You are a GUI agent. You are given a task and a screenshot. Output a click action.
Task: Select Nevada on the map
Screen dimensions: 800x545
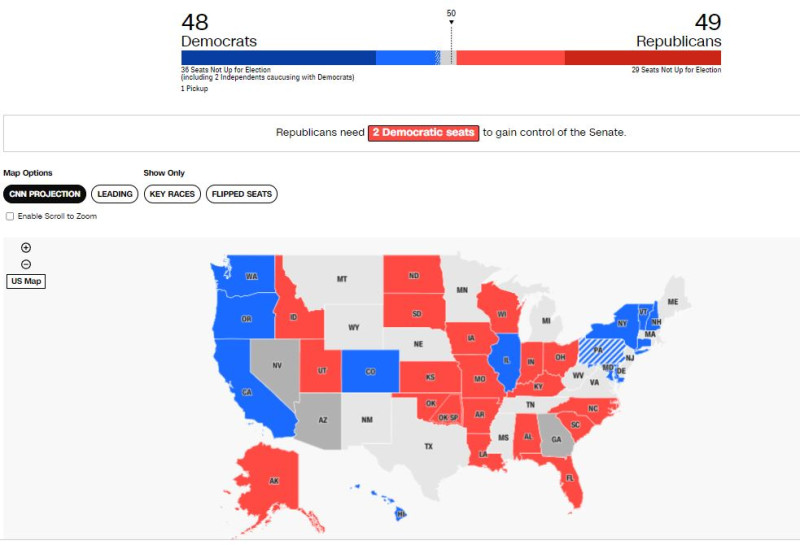(x=275, y=366)
